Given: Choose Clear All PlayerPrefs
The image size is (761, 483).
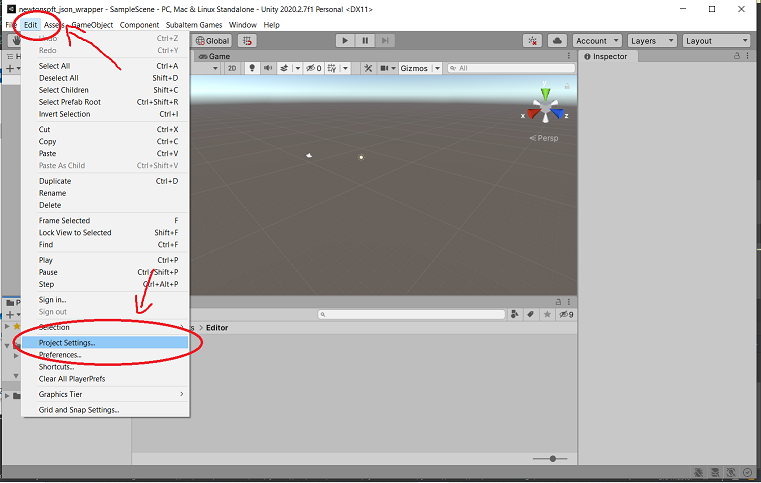Looking at the screenshot, I should [105, 379].
